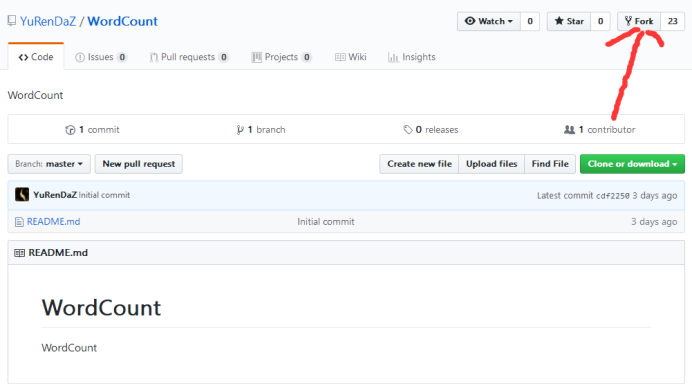692x386 pixels.
Task: Click the WordCount paragraph text in README
Action: pyautogui.click(x=69, y=348)
